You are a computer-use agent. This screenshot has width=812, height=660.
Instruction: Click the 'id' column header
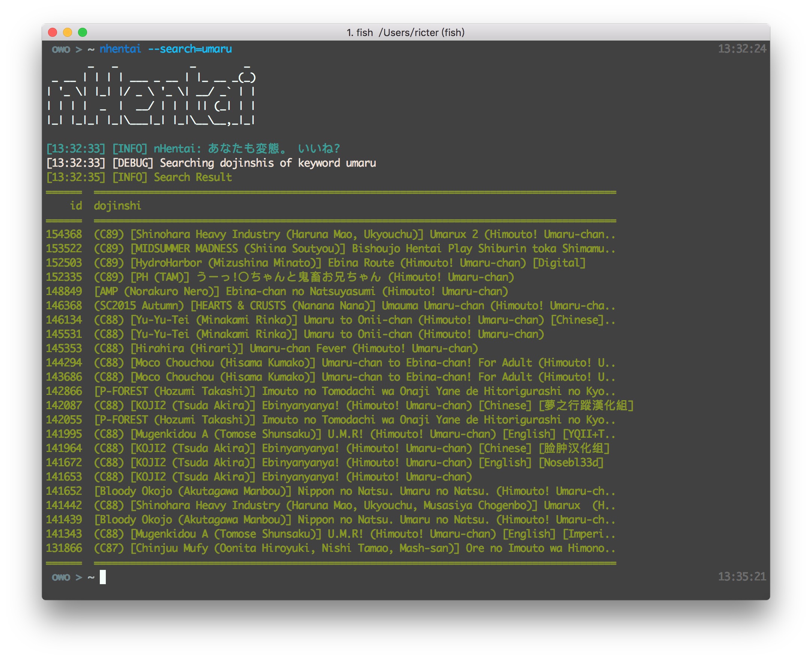click(x=76, y=206)
